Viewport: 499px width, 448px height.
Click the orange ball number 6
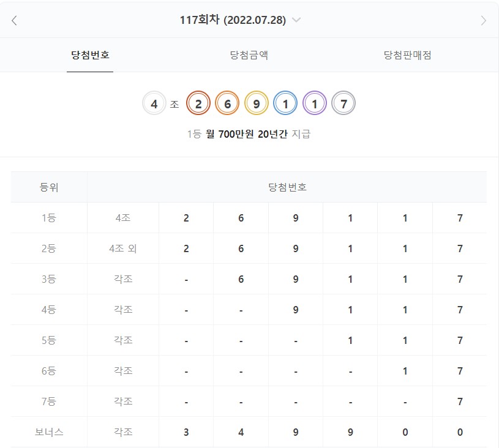227,103
